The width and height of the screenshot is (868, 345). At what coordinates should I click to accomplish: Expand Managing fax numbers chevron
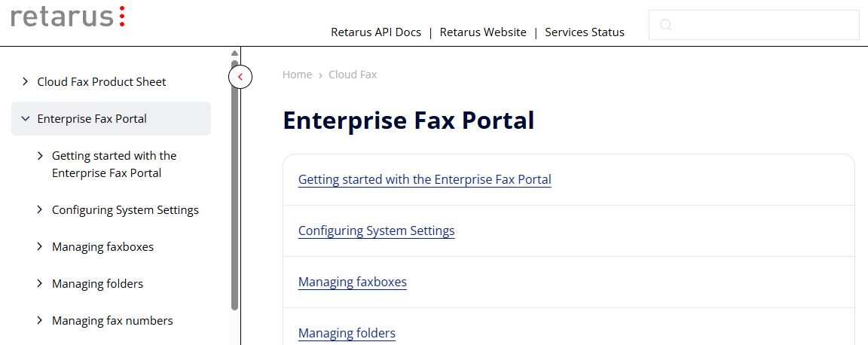[40, 320]
